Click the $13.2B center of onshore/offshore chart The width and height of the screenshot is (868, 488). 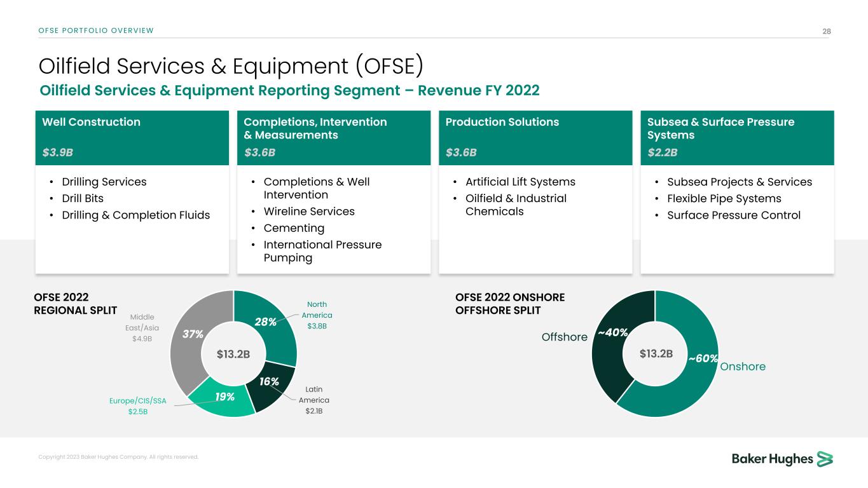[656, 353]
